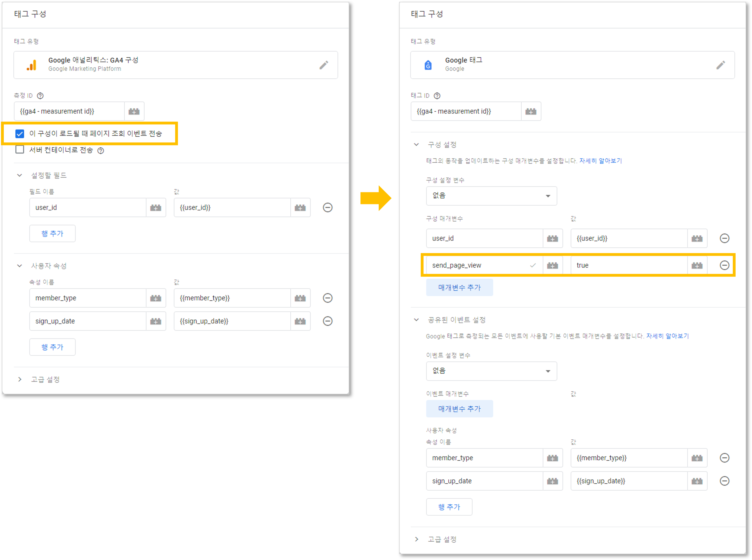The height and width of the screenshot is (560, 752).
Task: Click 매개변수 추가 under 구성 매개변수
Action: point(459,288)
